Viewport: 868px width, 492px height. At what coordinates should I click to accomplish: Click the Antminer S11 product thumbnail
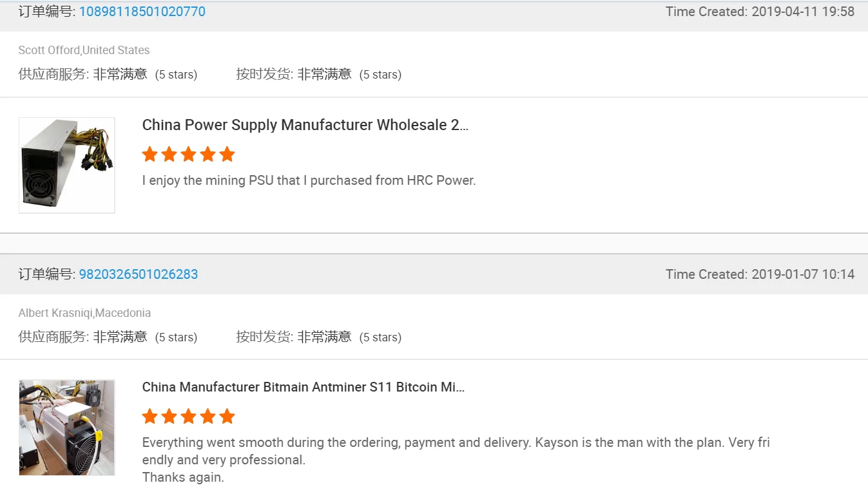(67, 428)
